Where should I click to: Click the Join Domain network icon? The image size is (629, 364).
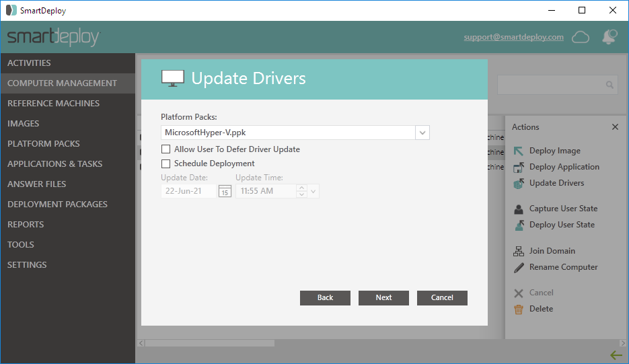pyautogui.click(x=518, y=251)
